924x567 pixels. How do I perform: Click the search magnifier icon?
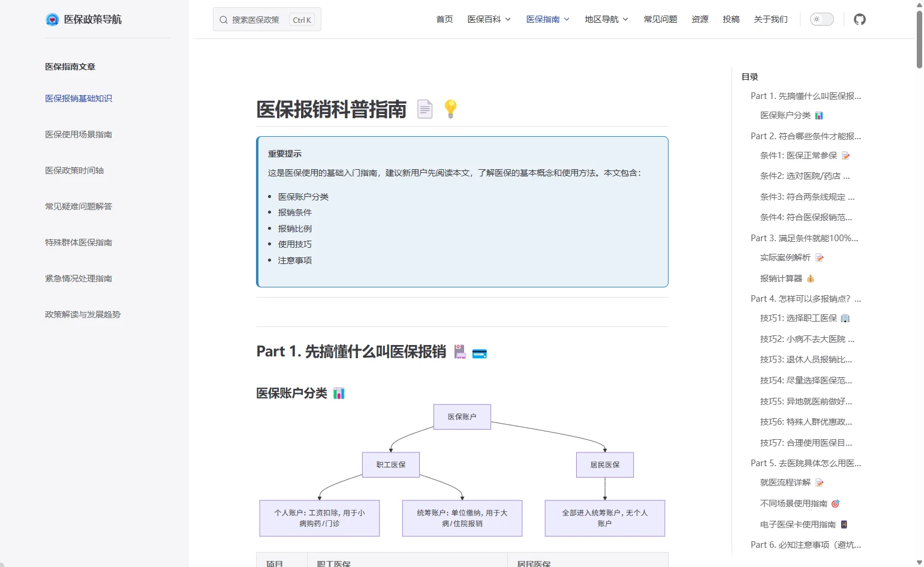[224, 20]
